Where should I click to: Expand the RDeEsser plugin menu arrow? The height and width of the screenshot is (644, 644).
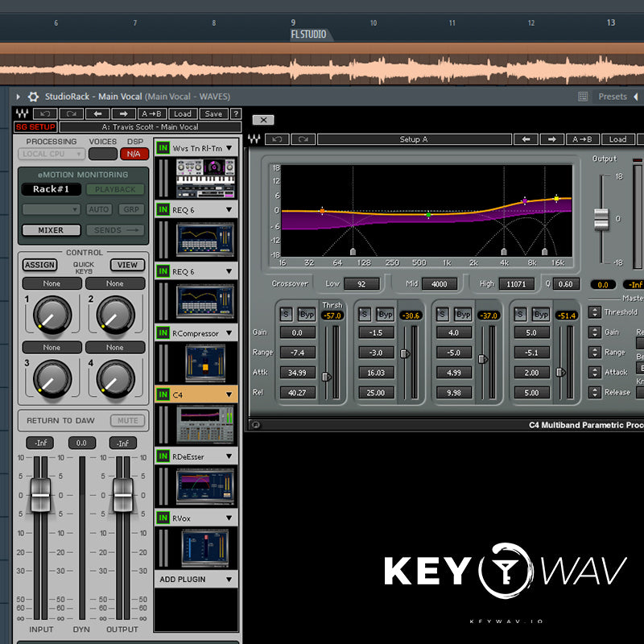(x=229, y=456)
